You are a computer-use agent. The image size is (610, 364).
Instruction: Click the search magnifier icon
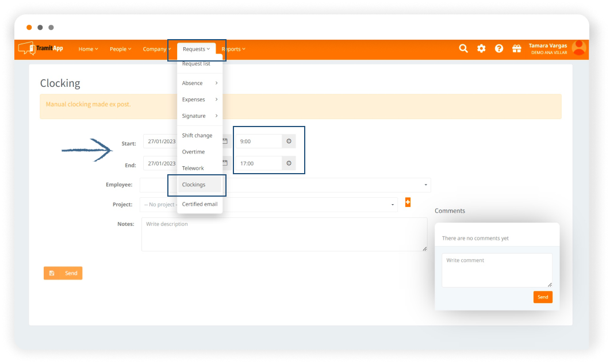tap(463, 49)
